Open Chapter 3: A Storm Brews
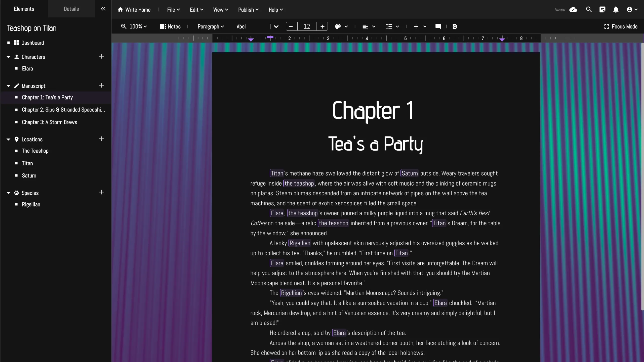Image resolution: width=644 pixels, height=362 pixels. point(50,122)
